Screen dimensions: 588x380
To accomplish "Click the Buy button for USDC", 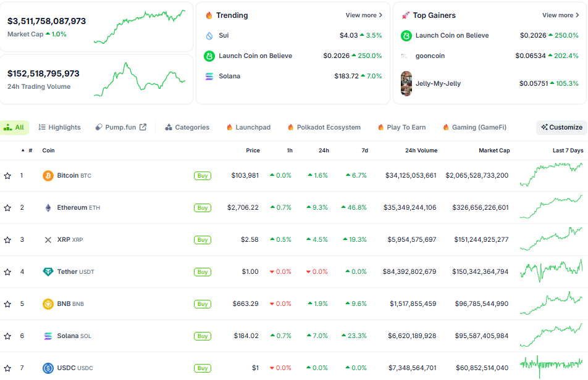I will point(203,368).
